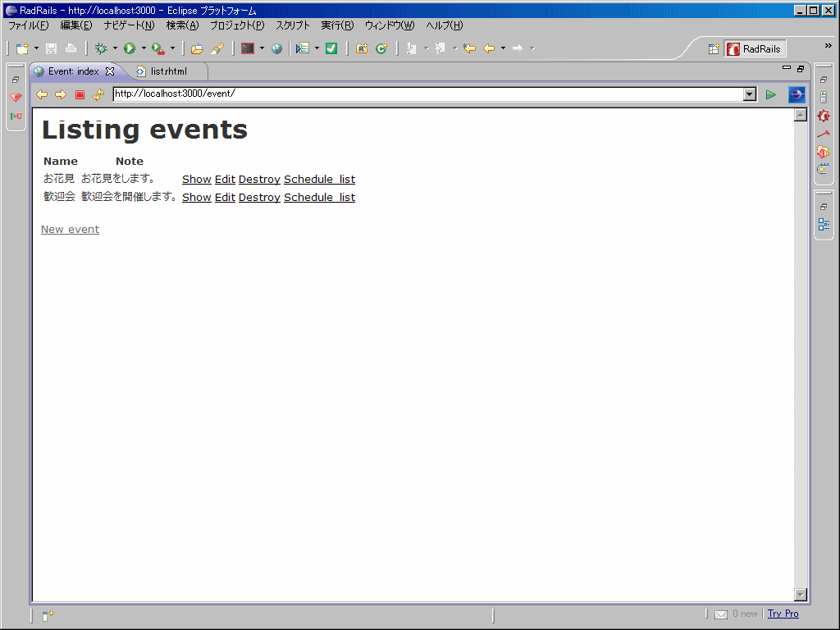Open the ナビゲート(N) menu

(129, 25)
